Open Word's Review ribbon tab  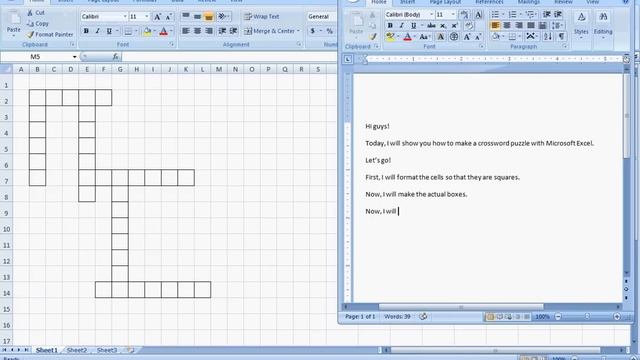(563, 2)
